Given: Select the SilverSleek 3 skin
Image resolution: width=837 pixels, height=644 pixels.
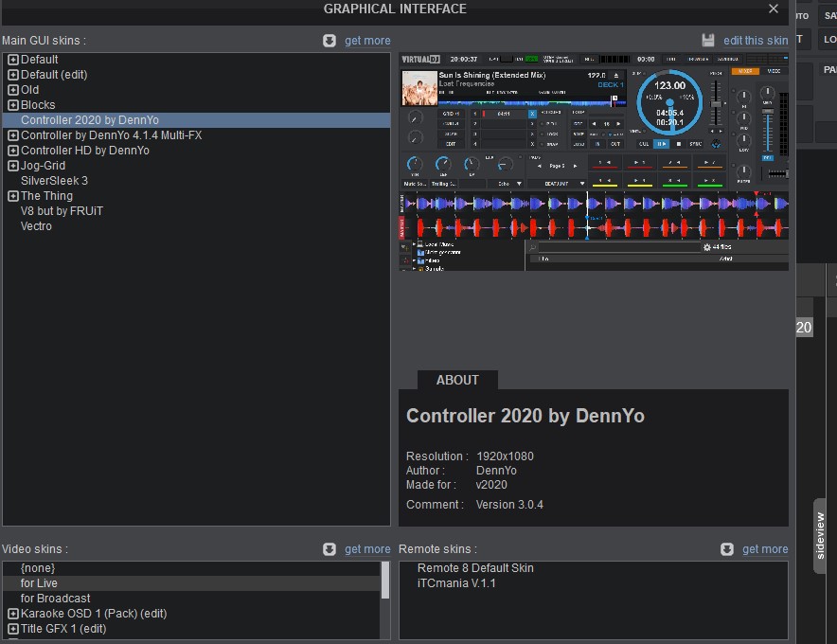Looking at the screenshot, I should click(196, 181).
